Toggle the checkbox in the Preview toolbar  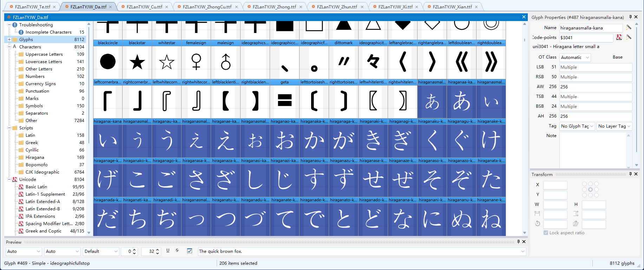click(x=190, y=251)
